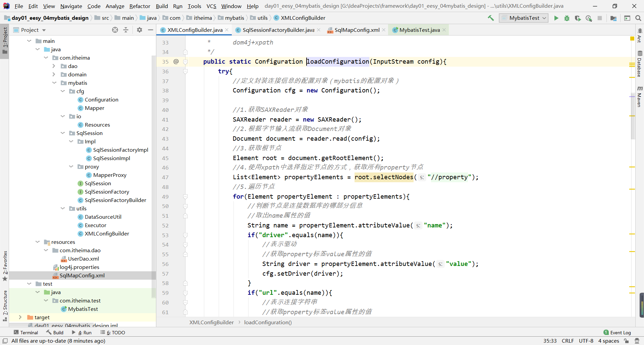
Task: Open the Favorites side panel
Action: click(x=5, y=266)
